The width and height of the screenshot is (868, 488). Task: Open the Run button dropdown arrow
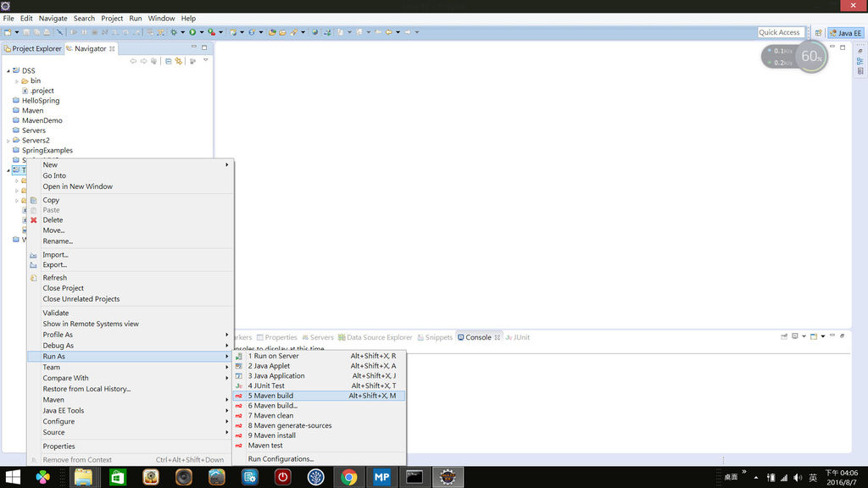click(x=202, y=32)
